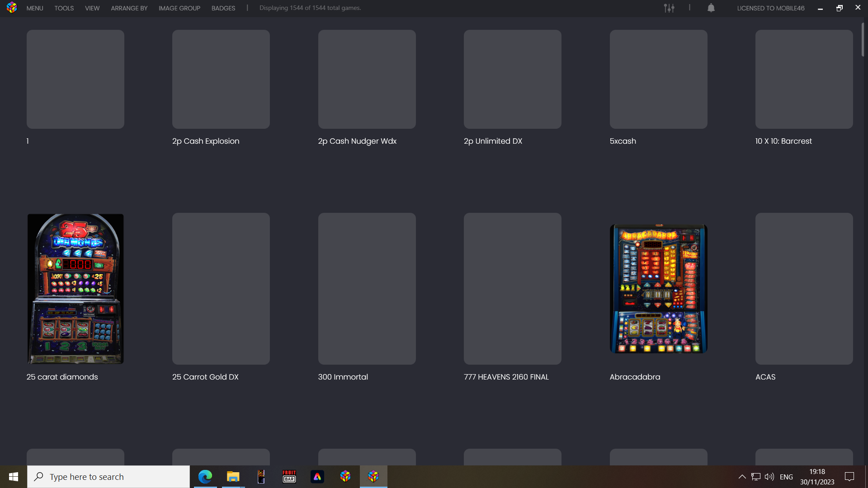Close the LaunchBox window
Screen dimensions: 868x488
858,8
